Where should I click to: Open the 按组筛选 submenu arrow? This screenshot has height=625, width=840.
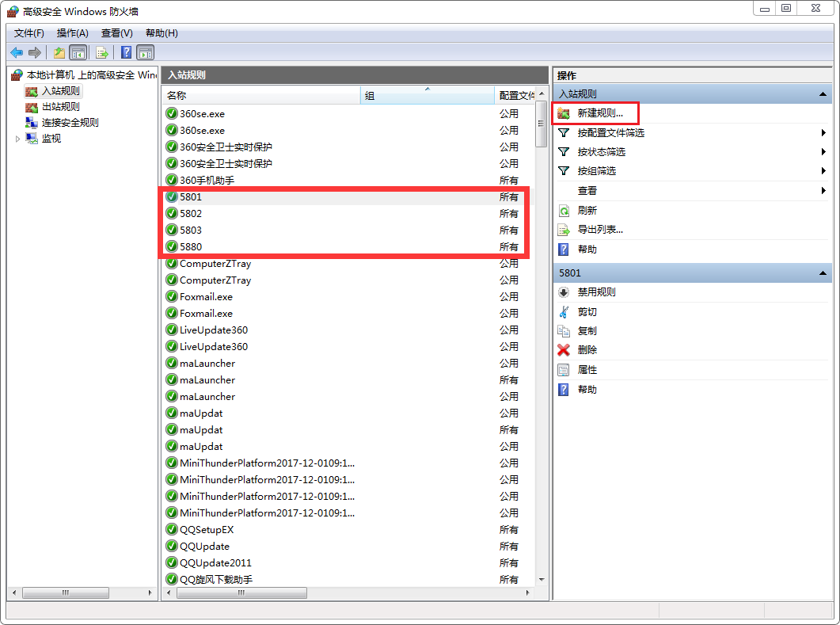[823, 171]
